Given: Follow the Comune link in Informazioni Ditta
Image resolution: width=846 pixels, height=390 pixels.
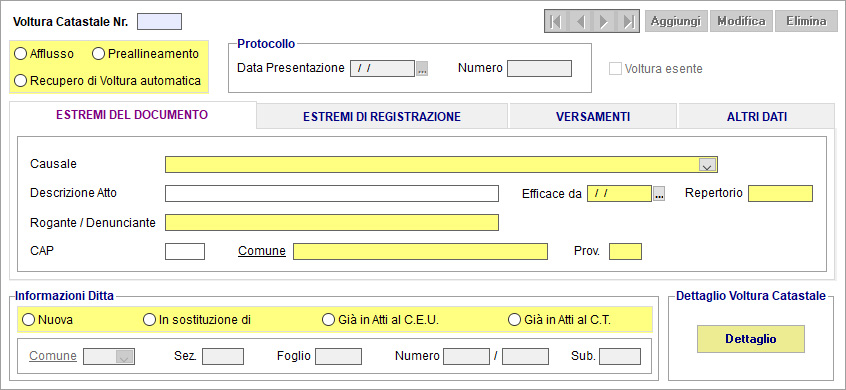Looking at the screenshot, I should 53,356.
